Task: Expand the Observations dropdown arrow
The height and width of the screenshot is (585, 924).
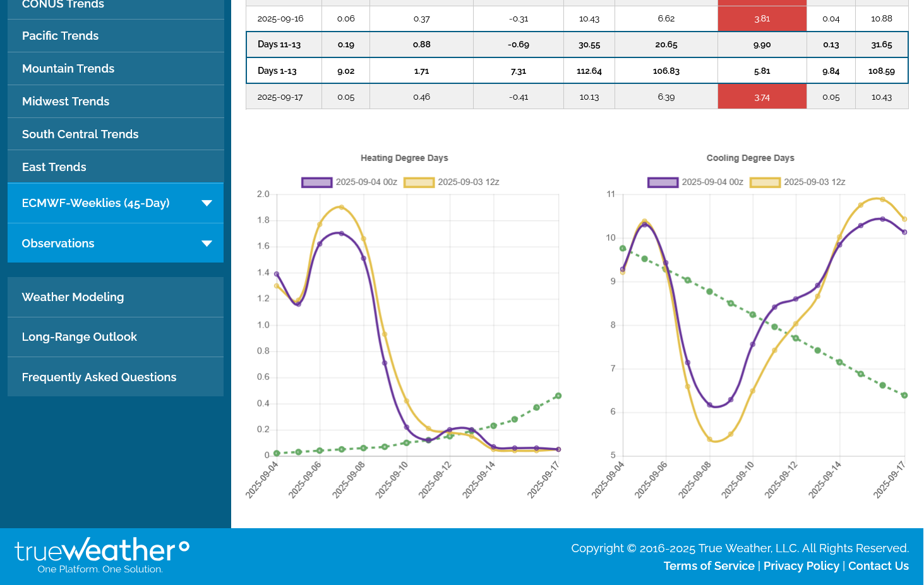Action: (x=207, y=244)
